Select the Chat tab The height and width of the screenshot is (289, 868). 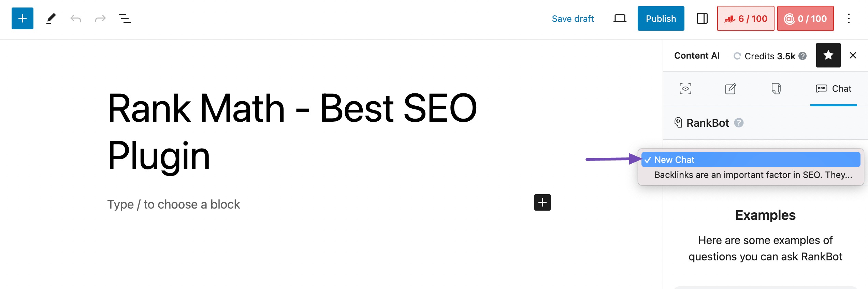pyautogui.click(x=834, y=89)
